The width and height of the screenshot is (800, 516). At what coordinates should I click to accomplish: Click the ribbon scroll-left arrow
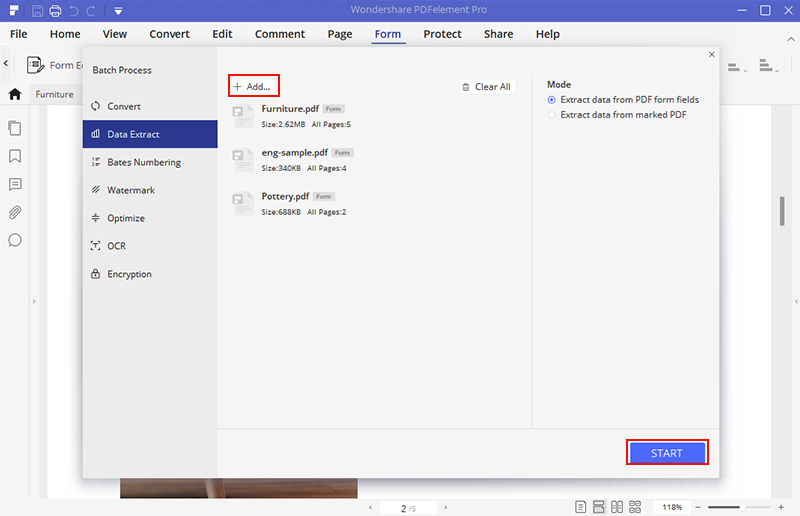pyautogui.click(x=6, y=63)
